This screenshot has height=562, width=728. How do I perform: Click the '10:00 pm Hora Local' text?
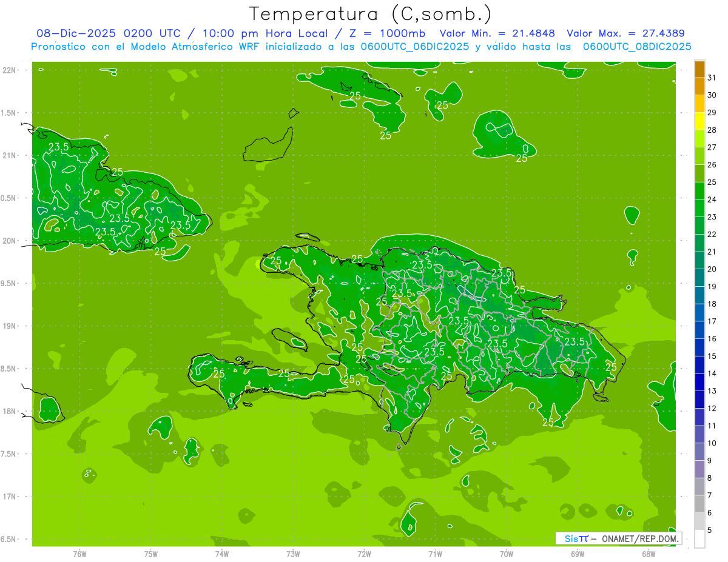pos(265,33)
